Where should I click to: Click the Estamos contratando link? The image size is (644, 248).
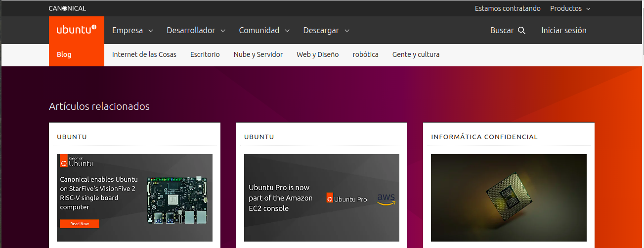508,8
